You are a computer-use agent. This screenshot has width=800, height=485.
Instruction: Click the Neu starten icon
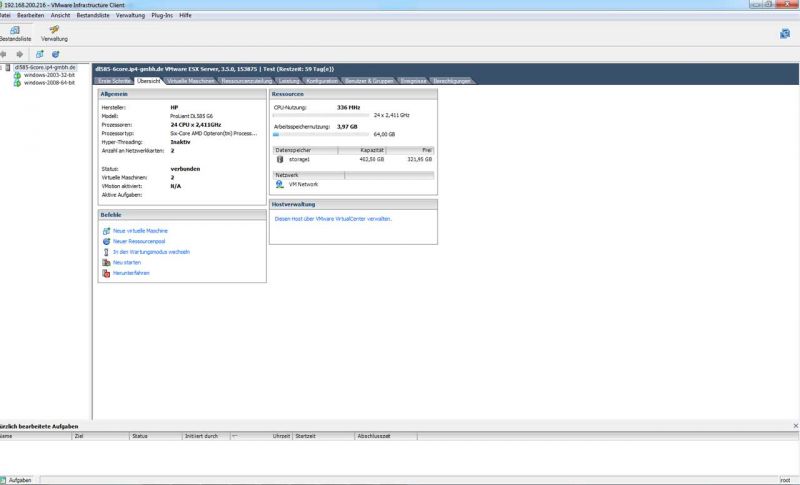click(x=106, y=263)
